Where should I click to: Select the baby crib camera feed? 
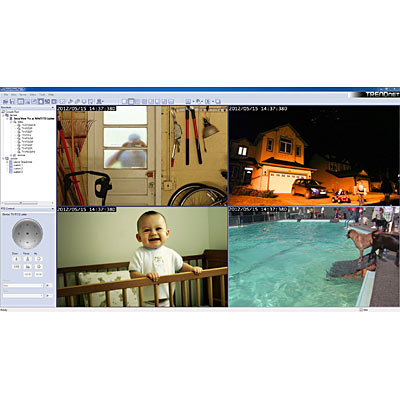point(142,257)
